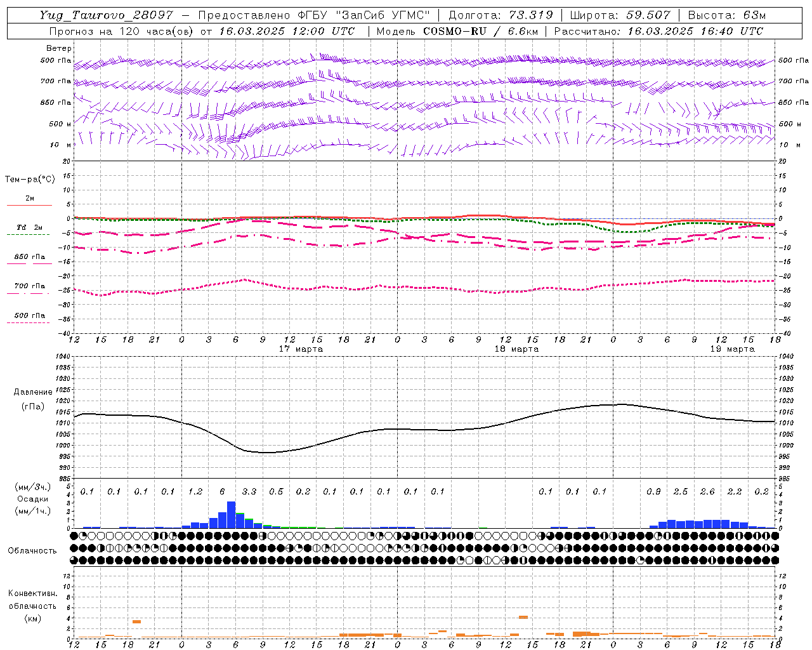Click the 500 гПа legend entry in temperature panel
Screen dimensions: 812x650
point(30,315)
